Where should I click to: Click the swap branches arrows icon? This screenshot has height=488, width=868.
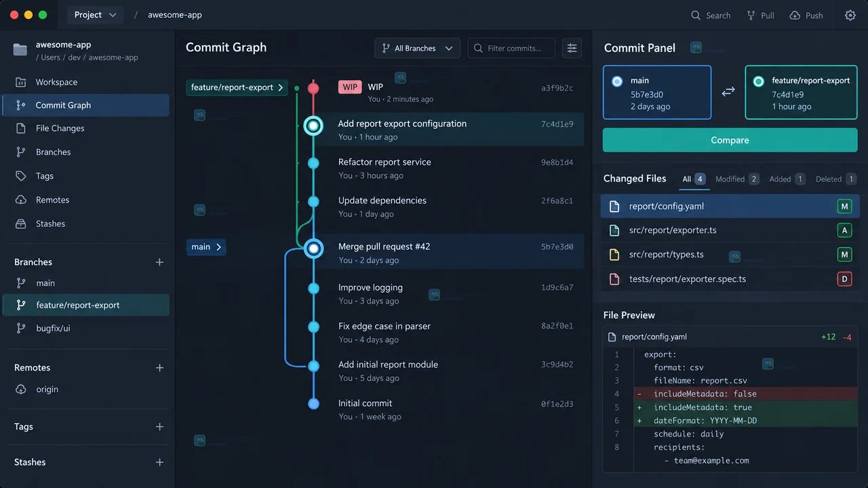(728, 91)
